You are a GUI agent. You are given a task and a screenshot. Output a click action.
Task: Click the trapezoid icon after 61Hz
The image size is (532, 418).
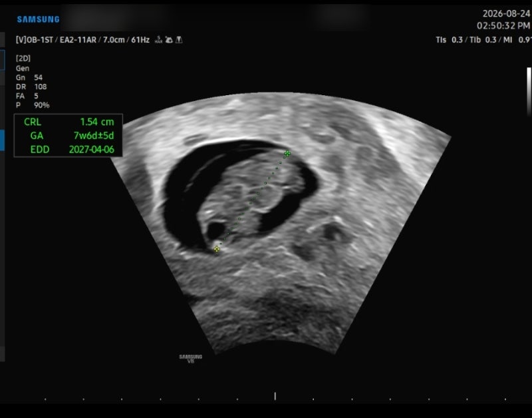(179, 40)
